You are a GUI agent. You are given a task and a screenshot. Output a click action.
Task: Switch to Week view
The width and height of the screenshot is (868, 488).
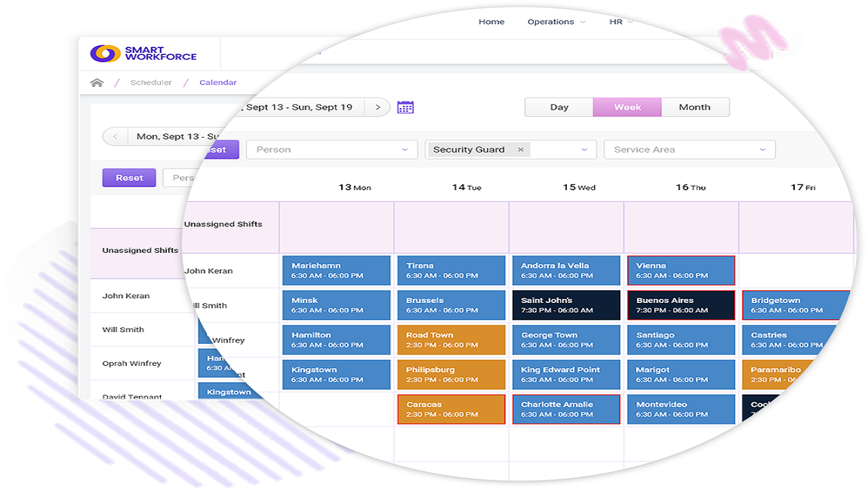point(627,107)
